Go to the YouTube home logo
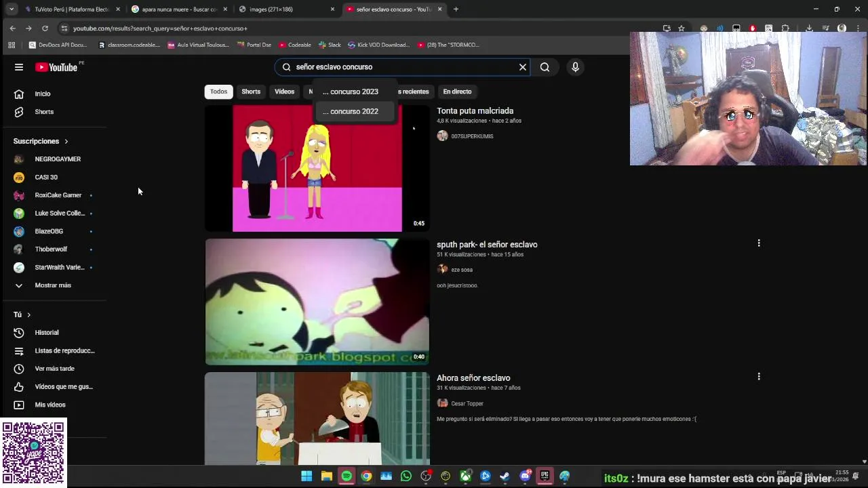This screenshot has width=868, height=488. pos(57,67)
